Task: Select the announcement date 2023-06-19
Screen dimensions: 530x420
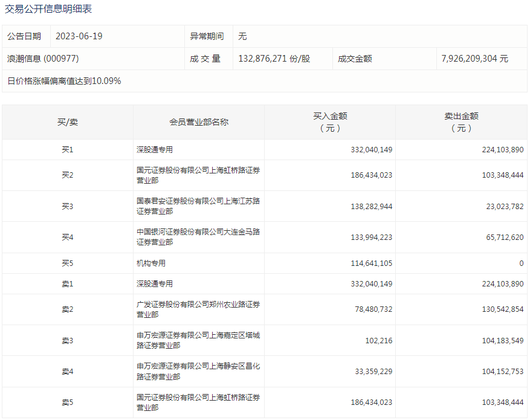Action: coord(79,36)
